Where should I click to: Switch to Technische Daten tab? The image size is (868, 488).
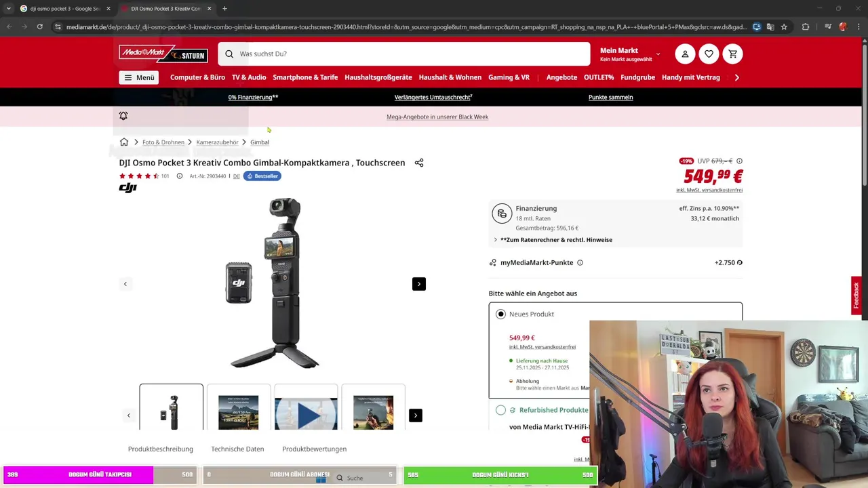tap(237, 449)
